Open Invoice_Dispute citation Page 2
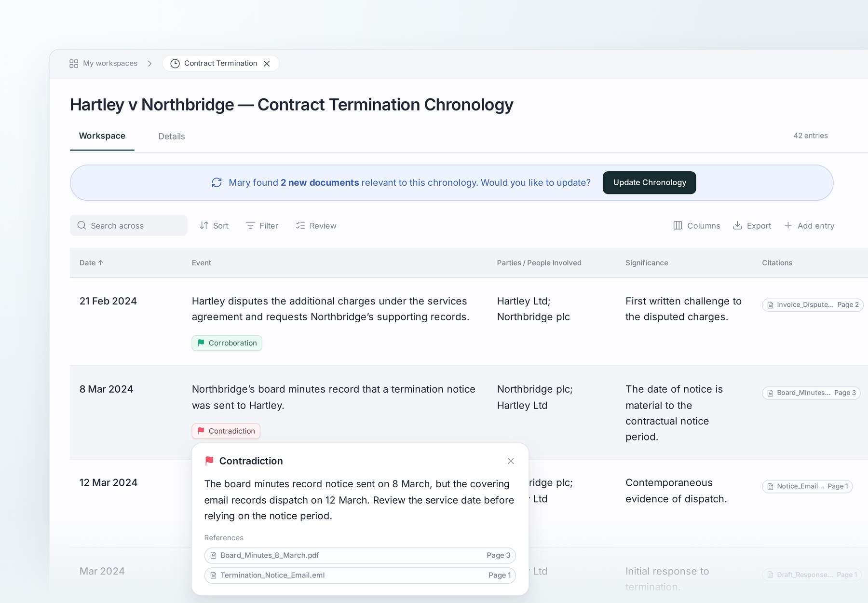Image resolution: width=868 pixels, height=603 pixels. (x=813, y=305)
